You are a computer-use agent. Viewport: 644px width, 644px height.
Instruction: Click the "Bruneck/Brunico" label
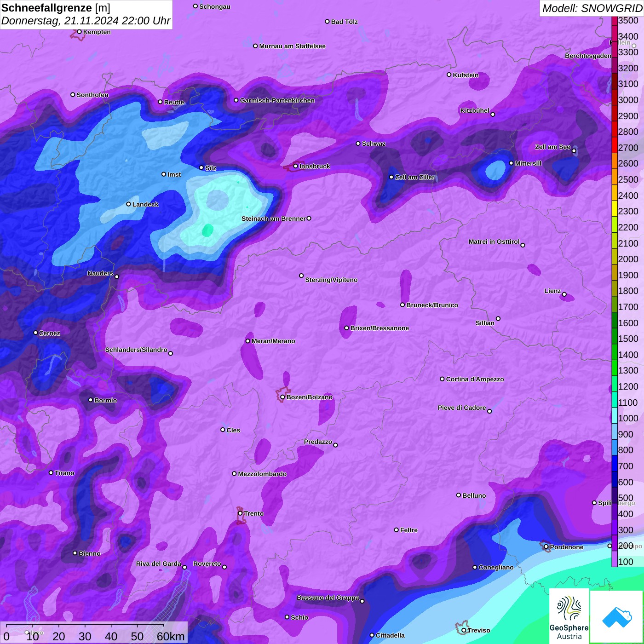pyautogui.click(x=432, y=305)
